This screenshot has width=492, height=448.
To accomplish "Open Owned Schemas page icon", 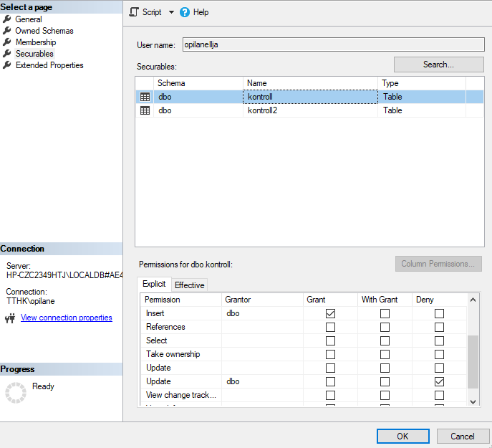I will 7,31.
